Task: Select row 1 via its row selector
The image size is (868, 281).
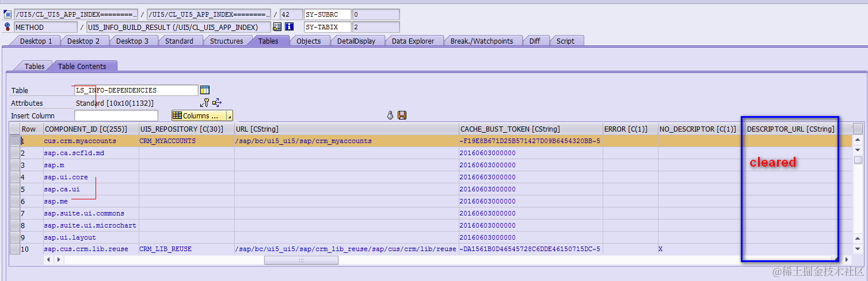Action: pos(15,141)
